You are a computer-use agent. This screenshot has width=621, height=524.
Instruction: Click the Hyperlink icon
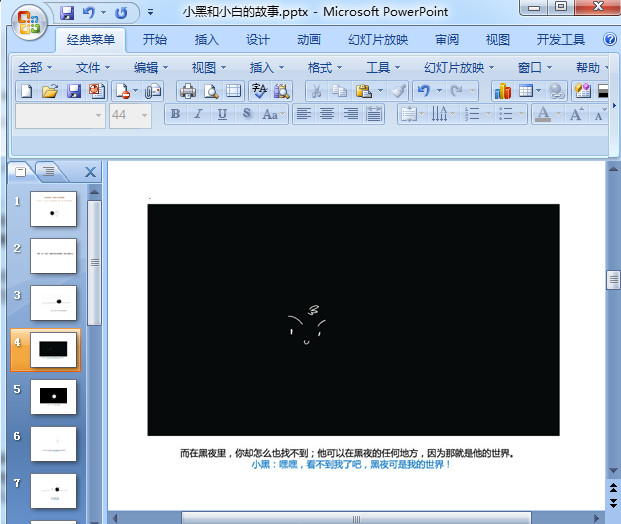pos(556,91)
